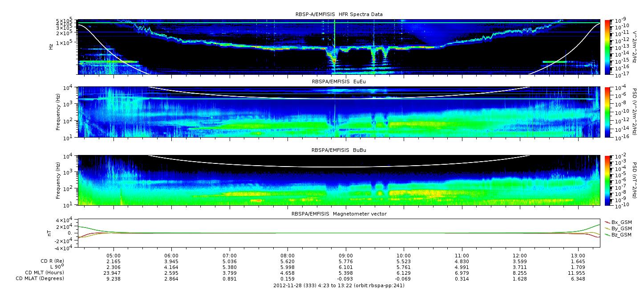Click the L 90 row label
The width and height of the screenshot is (644, 293).
pos(54,267)
